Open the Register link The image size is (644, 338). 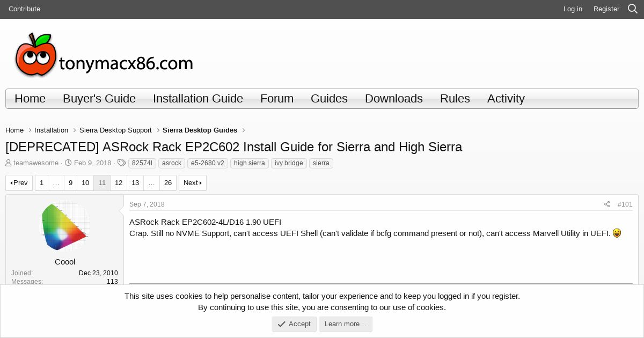[x=606, y=9]
